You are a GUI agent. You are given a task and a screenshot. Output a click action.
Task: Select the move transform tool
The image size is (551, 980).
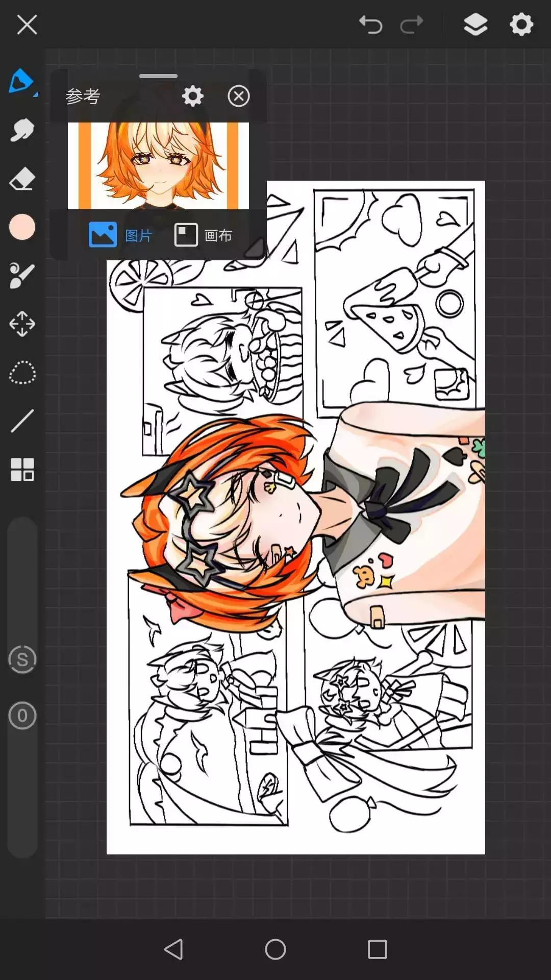[22, 324]
